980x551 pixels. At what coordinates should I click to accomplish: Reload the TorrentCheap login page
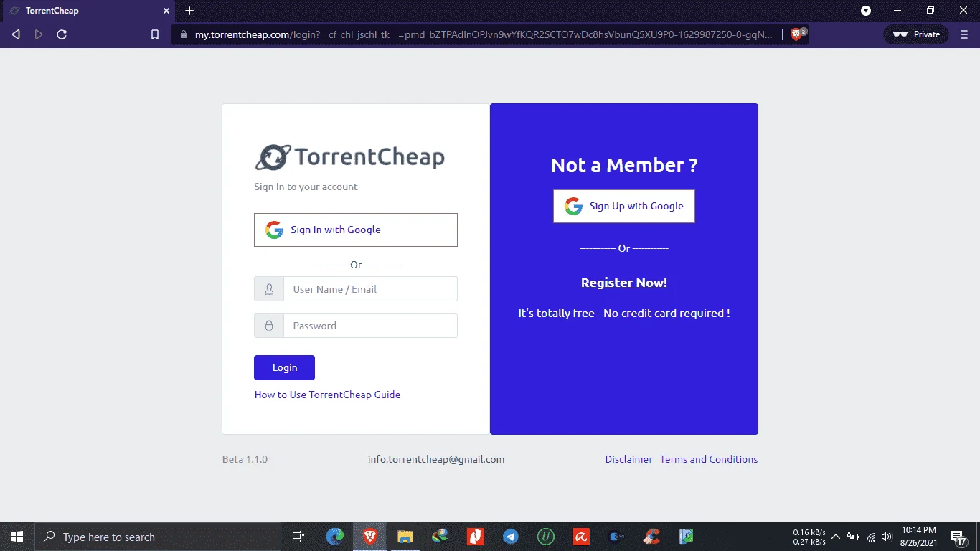point(62,34)
